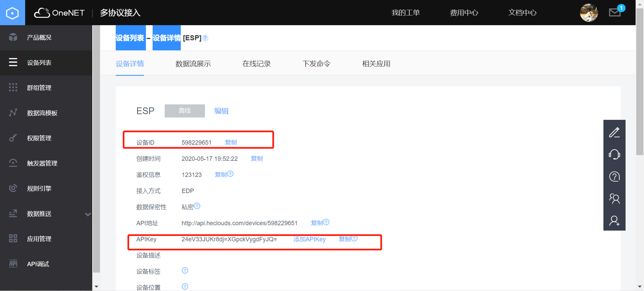Click help icon next to [ESP] title
Screen dimensions: 644x291
205,38
